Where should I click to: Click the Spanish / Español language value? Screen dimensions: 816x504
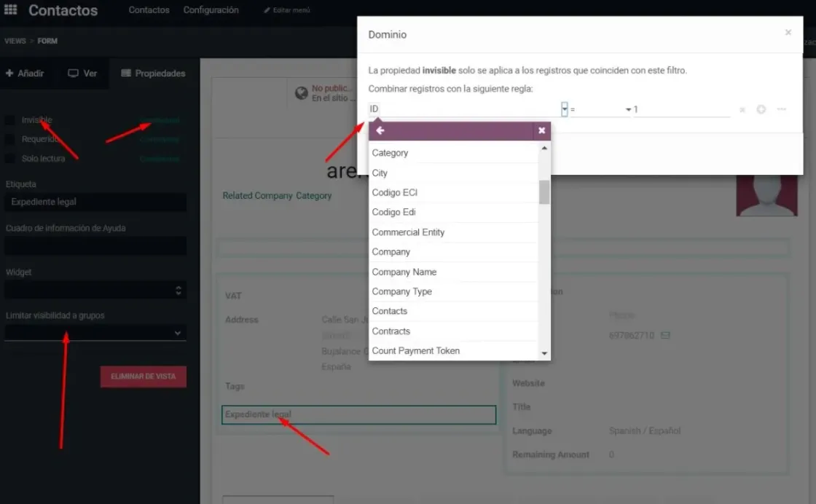pyautogui.click(x=644, y=430)
